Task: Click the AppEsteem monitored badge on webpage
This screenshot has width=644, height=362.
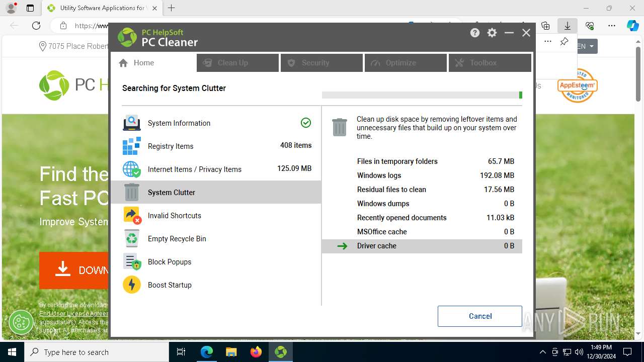Action: (x=578, y=85)
